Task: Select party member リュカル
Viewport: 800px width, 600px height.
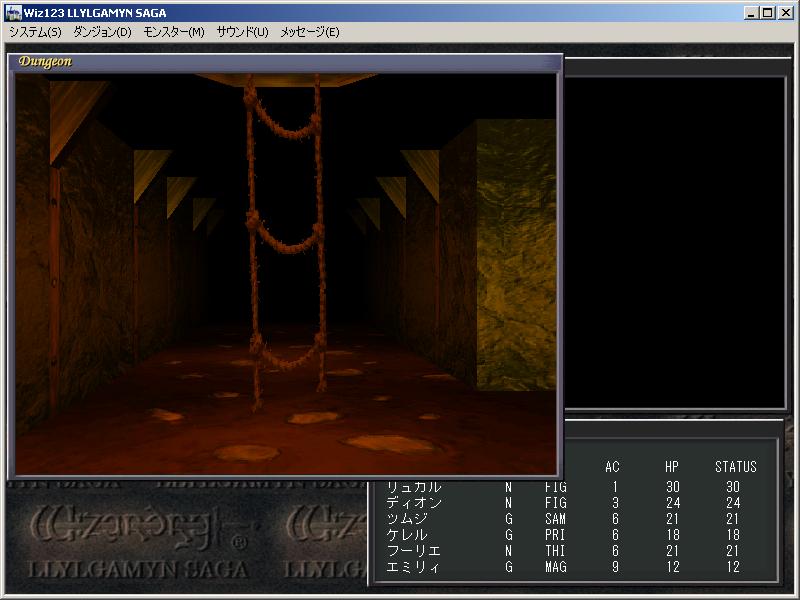Action: pos(414,487)
